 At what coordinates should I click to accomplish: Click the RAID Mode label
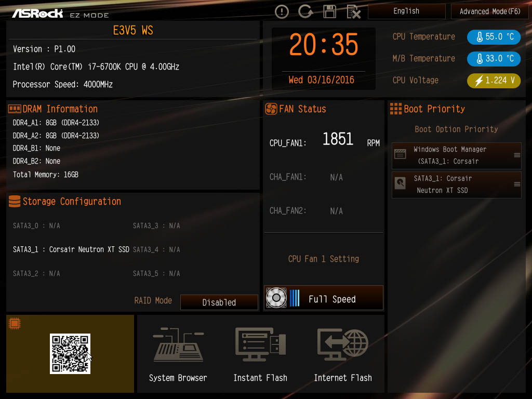[153, 301]
